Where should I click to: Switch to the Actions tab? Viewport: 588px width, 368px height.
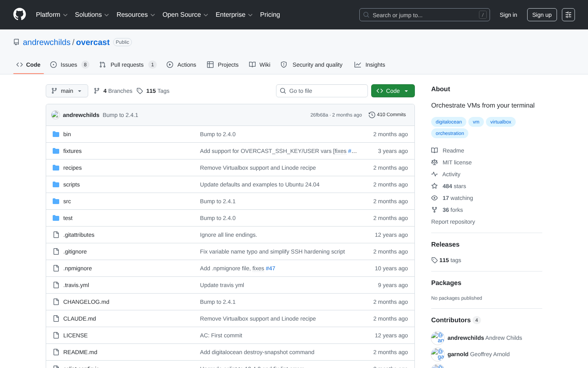(181, 65)
